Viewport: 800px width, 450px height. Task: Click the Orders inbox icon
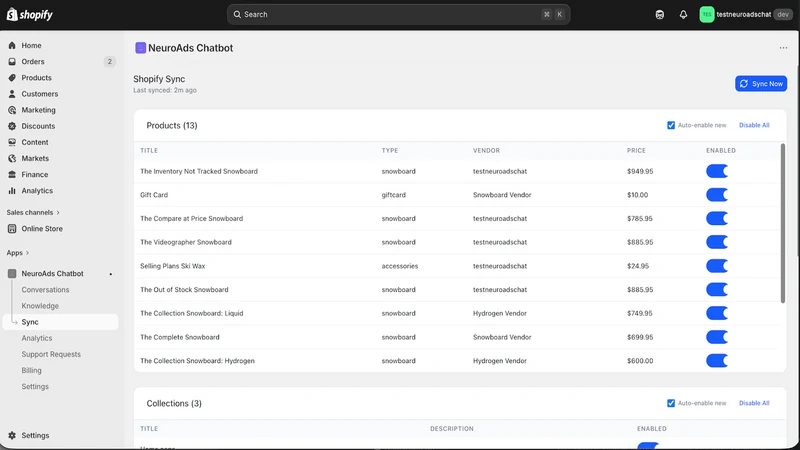coord(12,62)
